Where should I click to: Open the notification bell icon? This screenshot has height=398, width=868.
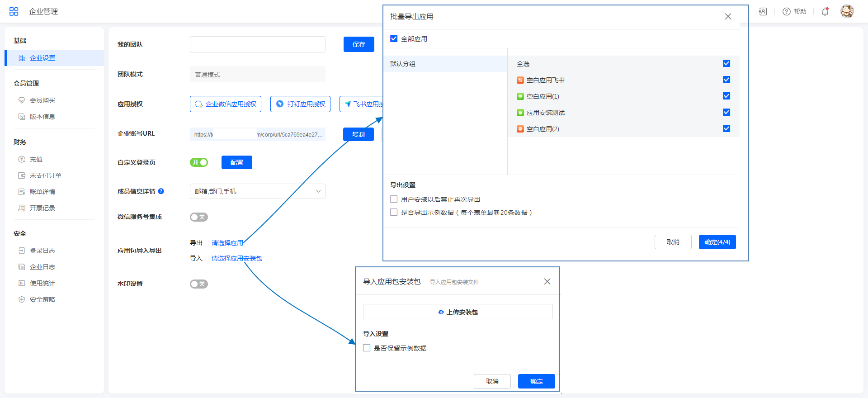[825, 12]
